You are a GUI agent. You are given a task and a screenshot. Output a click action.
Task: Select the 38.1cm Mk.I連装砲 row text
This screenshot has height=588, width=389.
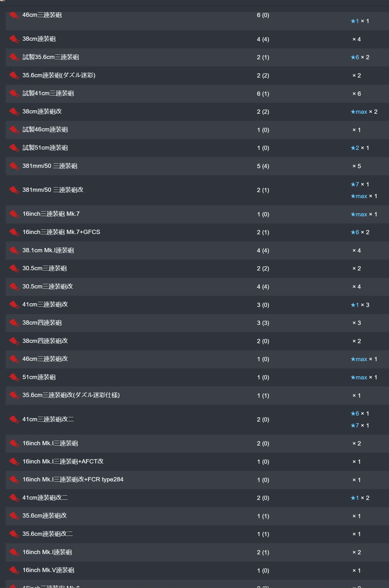coord(48,250)
